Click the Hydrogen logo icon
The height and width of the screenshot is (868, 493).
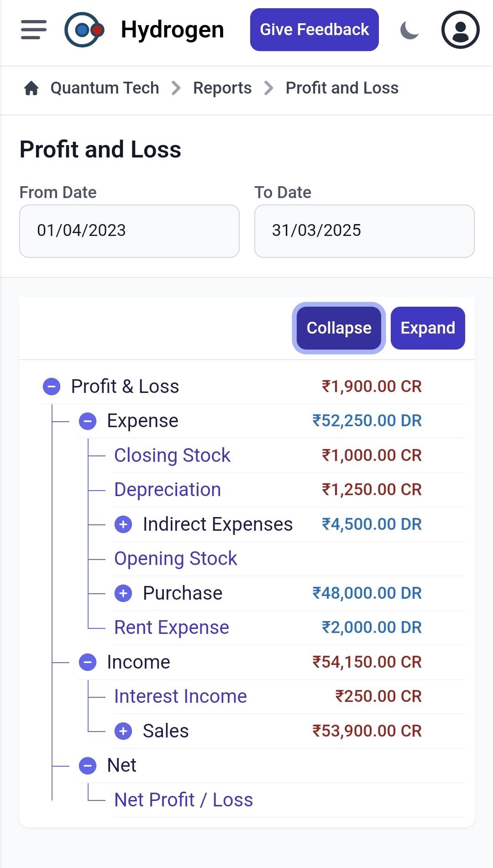[84, 30]
